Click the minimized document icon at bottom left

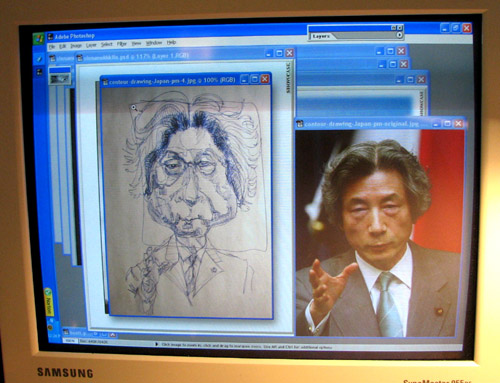66,332
